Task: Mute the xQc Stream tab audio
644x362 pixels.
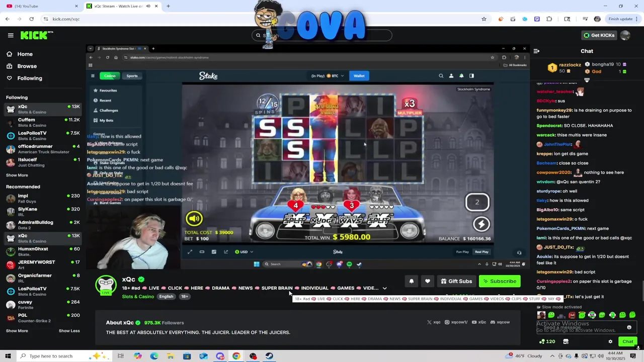Action: [x=148, y=6]
